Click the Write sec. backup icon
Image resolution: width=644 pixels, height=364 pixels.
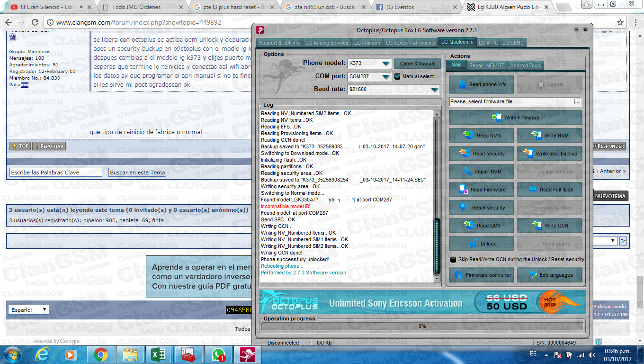(528, 153)
